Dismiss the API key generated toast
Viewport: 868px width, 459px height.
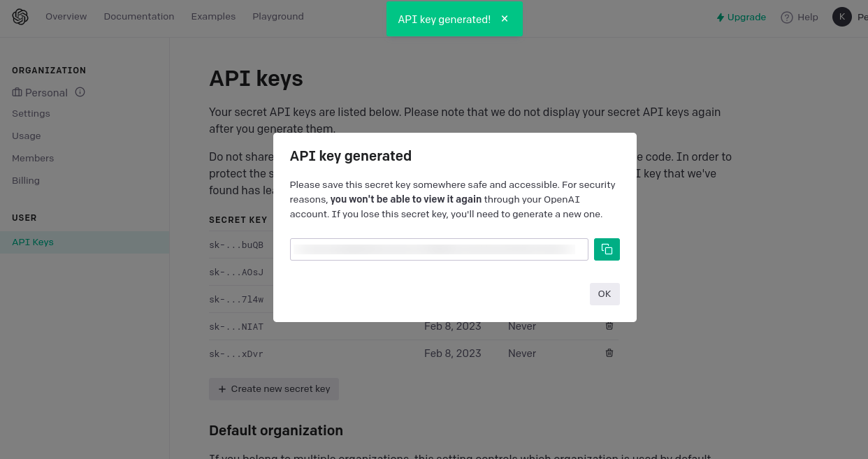pyautogui.click(x=505, y=19)
